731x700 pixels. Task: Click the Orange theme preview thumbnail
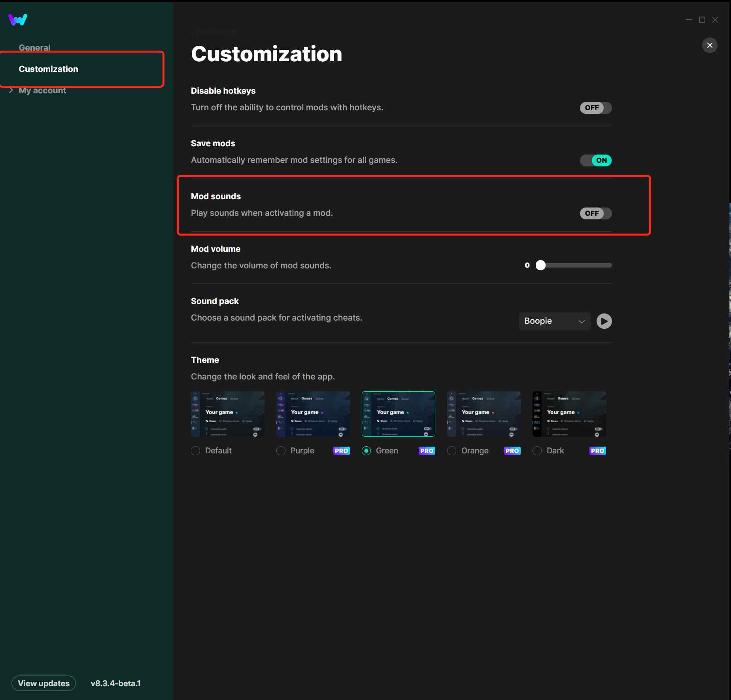click(484, 414)
